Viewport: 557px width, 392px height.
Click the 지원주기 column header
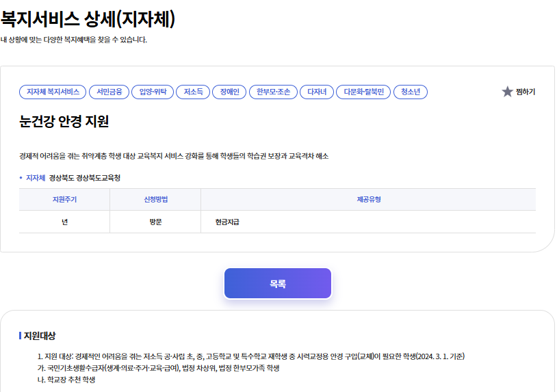pos(64,200)
